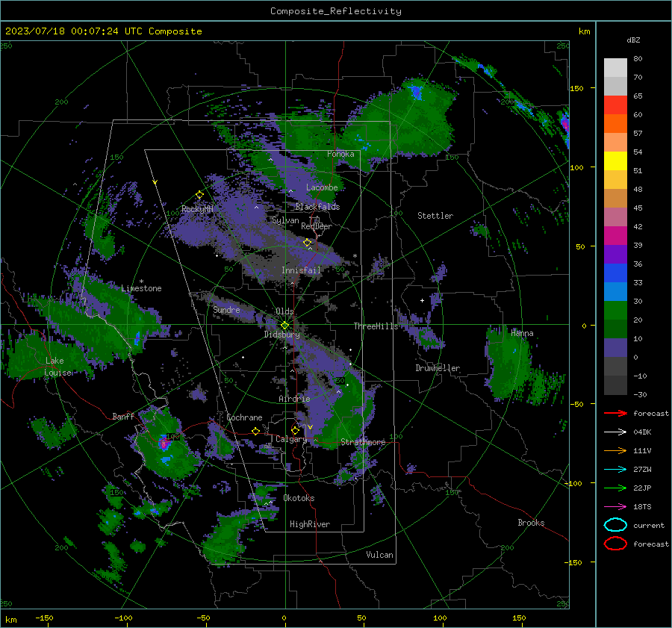Select the red 60-65 dBZ swatch
The height and width of the screenshot is (628, 672).
(x=615, y=105)
